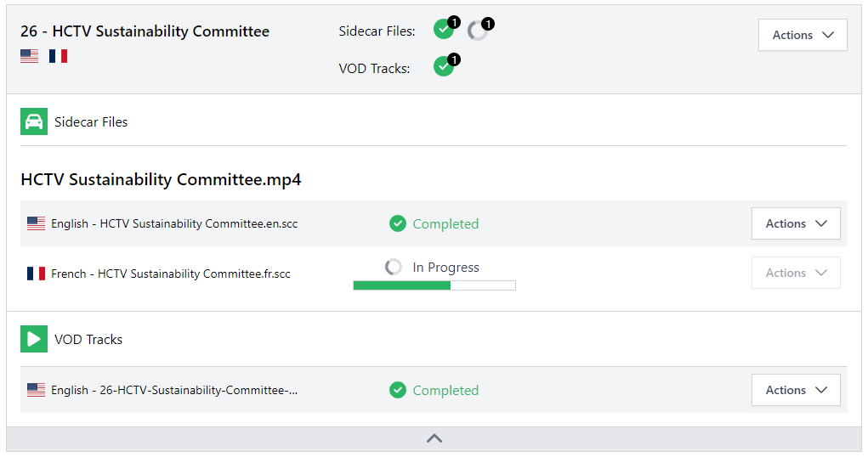Click the green check on VOD track row
Viewport: 868px width, 457px height.
(398, 390)
